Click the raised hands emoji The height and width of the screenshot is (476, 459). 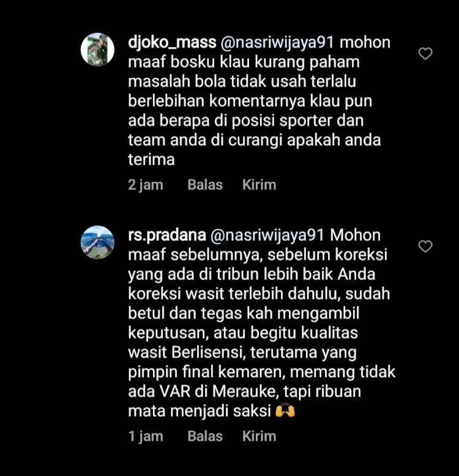pos(285,411)
